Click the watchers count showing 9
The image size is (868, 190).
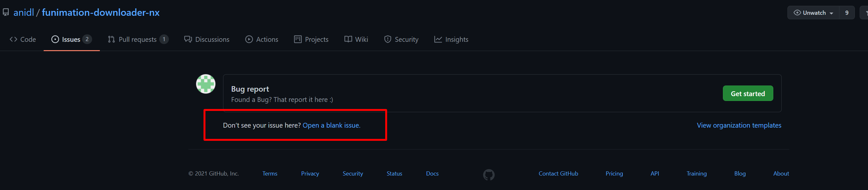(847, 13)
